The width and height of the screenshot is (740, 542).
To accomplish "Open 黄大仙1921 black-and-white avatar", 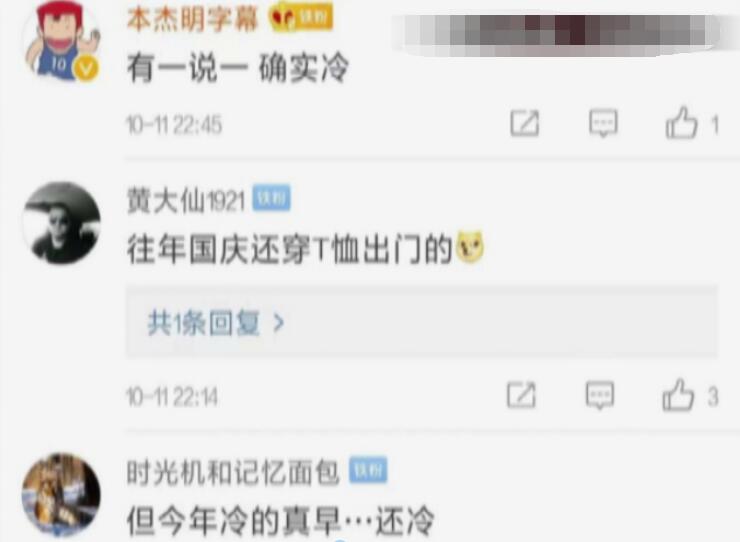I will pos(62,223).
